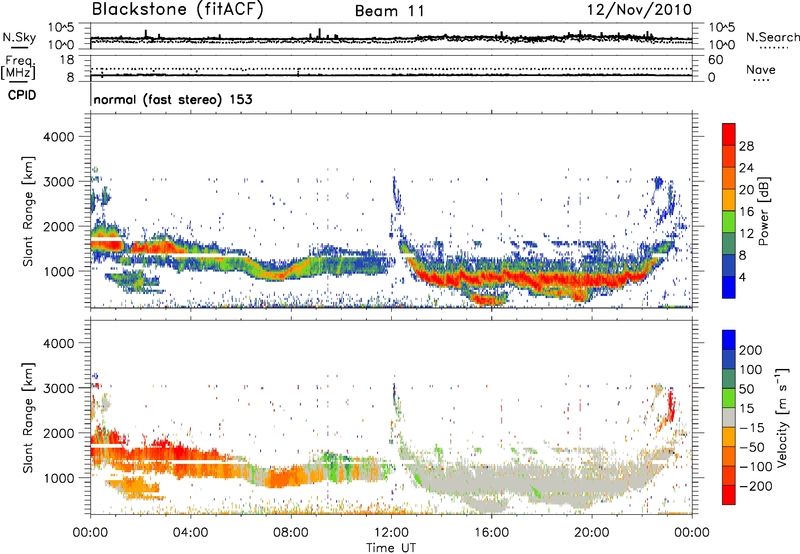Click the '4000' tick on power panel
This screenshot has height=554, width=800.
click(58, 137)
